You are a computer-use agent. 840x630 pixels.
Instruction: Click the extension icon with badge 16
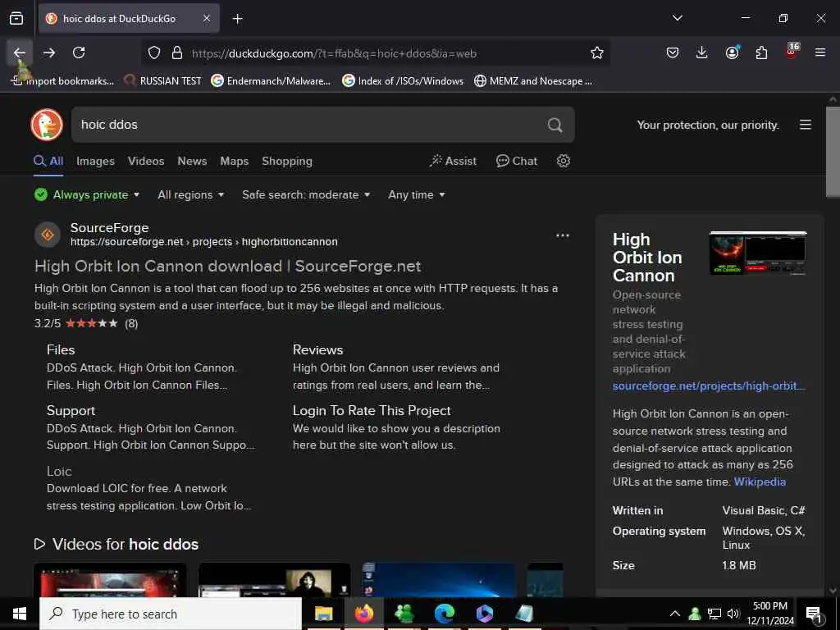[792, 52]
